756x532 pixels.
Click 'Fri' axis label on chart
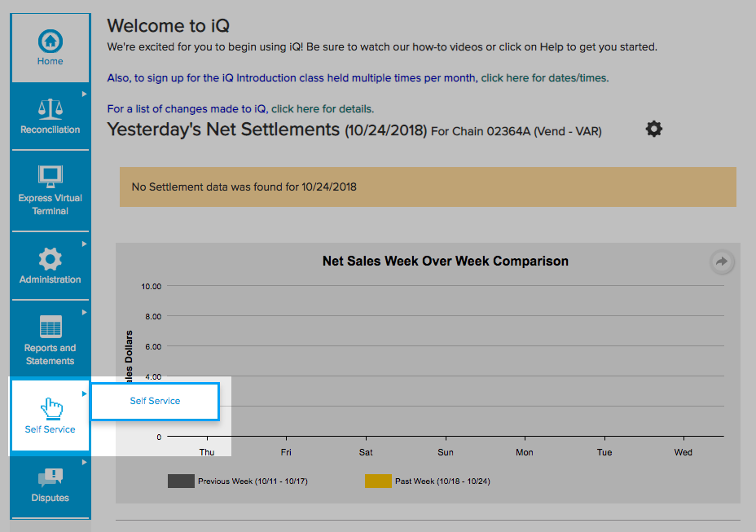pyautogui.click(x=286, y=452)
